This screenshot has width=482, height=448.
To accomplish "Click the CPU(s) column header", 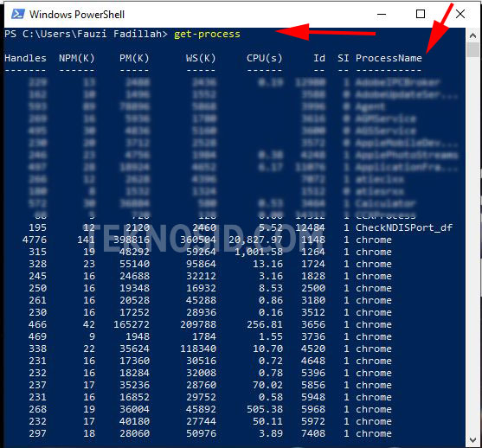I will [x=264, y=58].
